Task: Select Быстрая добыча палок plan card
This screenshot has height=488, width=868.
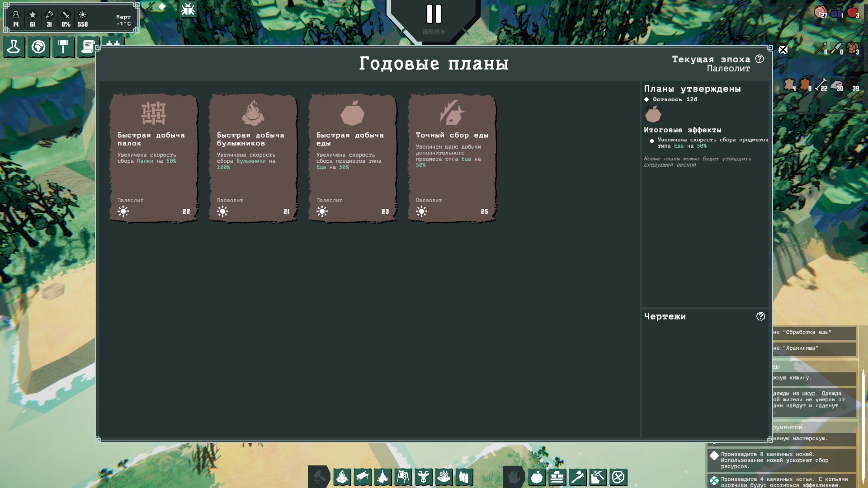Action: [x=154, y=158]
